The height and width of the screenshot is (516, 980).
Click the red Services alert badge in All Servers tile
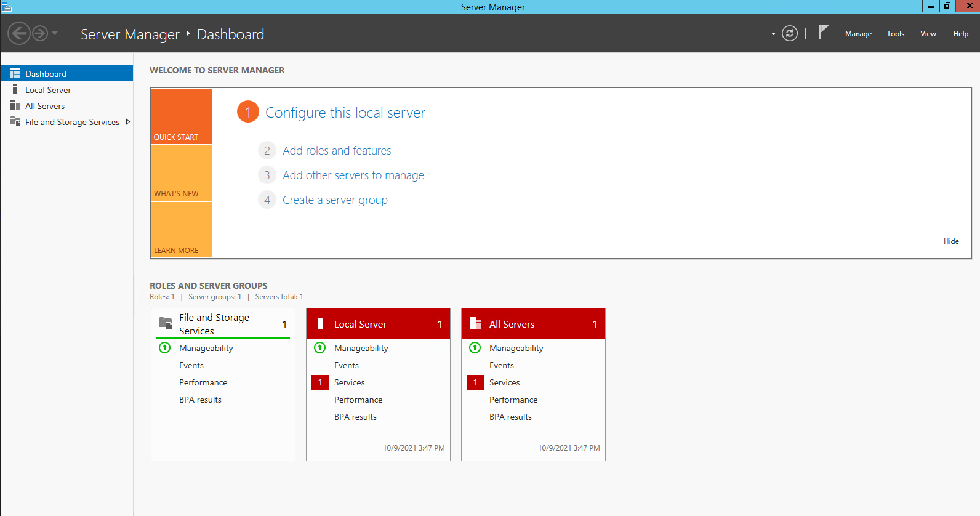(475, 382)
